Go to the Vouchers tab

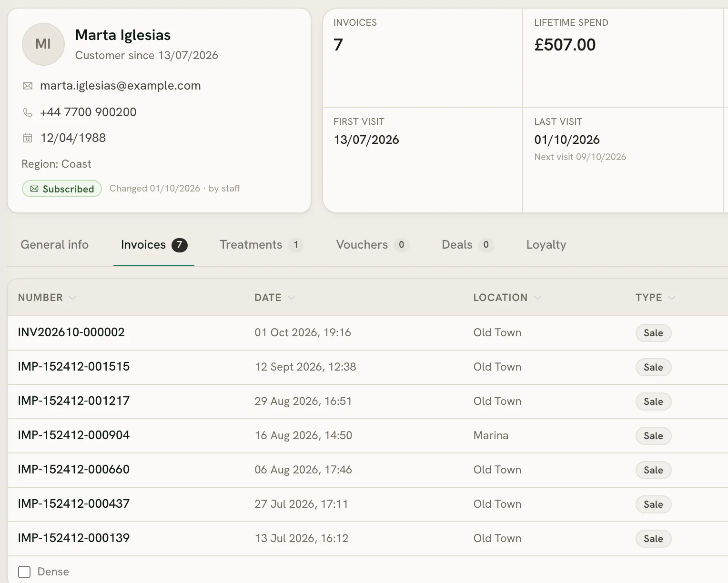point(373,245)
